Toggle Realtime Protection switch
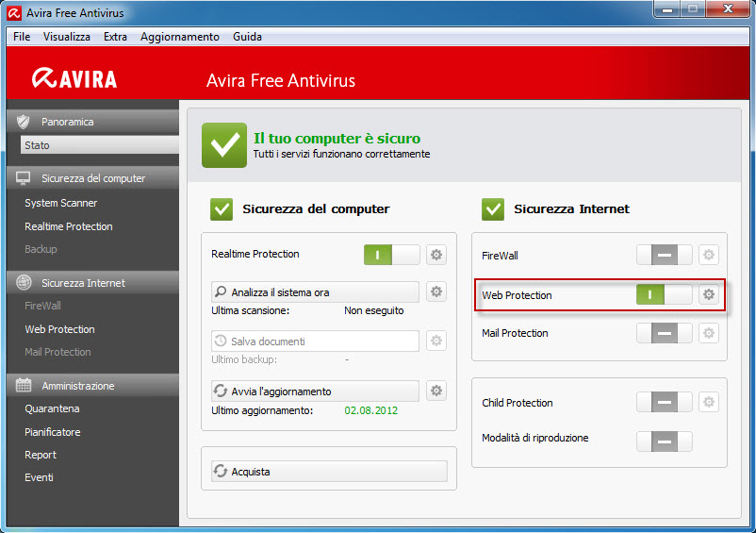 coord(391,255)
